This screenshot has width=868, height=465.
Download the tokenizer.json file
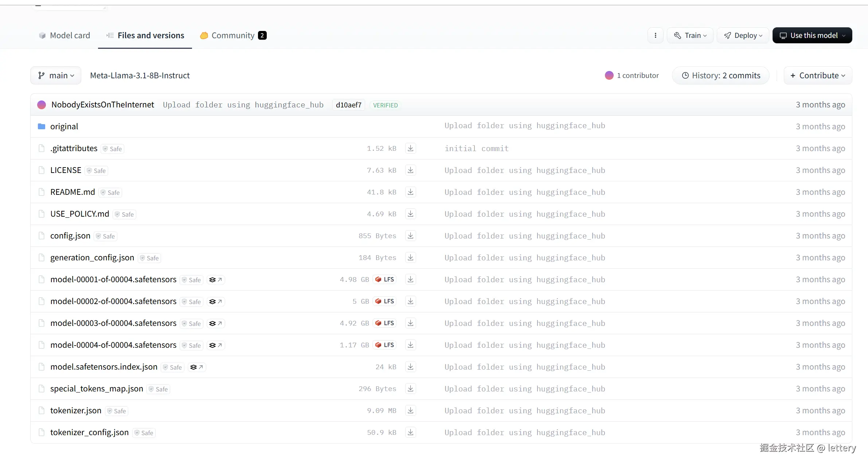410,410
